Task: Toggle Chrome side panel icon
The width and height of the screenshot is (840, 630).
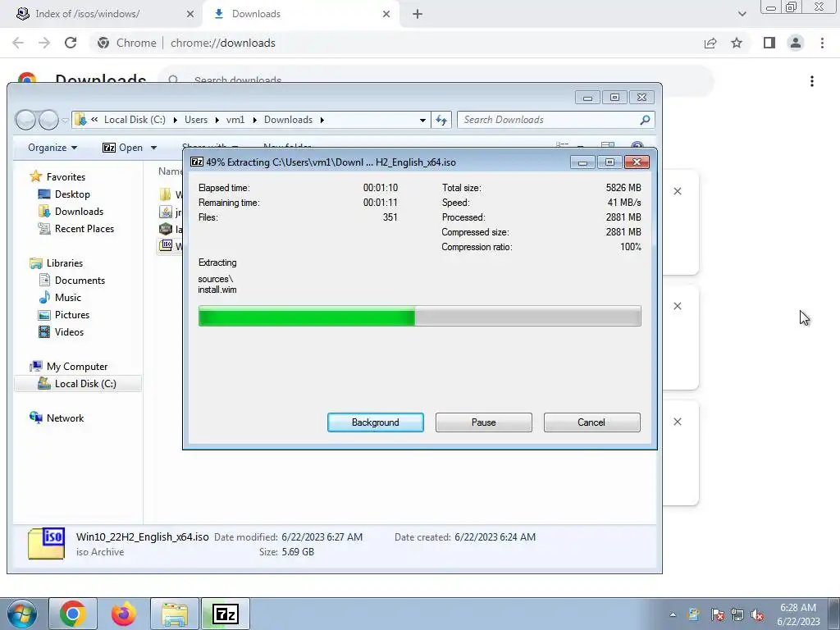Action: [769, 43]
